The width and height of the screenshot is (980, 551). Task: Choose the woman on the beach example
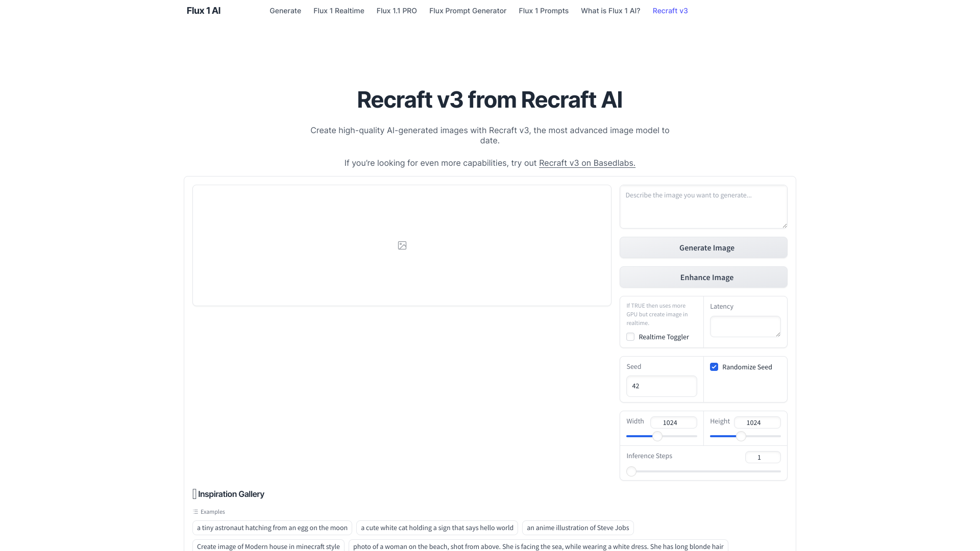click(x=538, y=545)
